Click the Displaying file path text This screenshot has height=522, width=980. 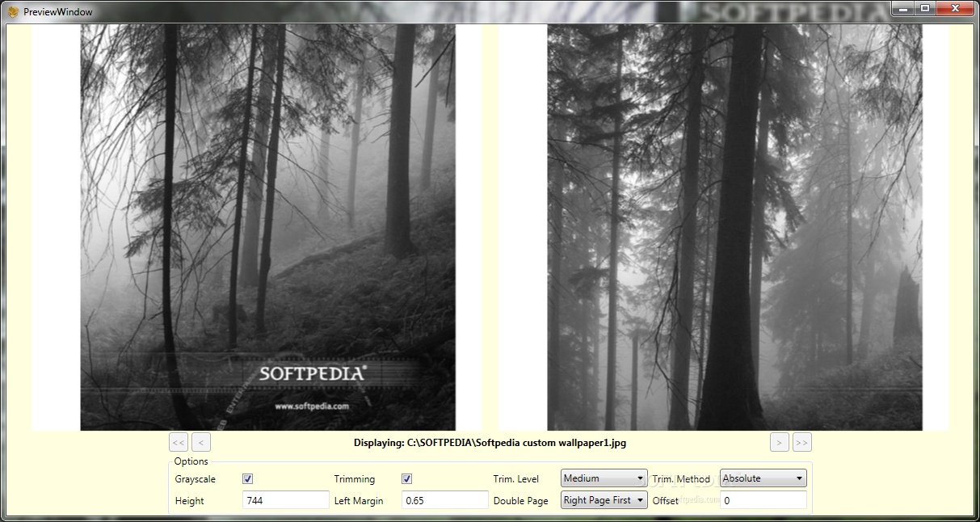490,443
